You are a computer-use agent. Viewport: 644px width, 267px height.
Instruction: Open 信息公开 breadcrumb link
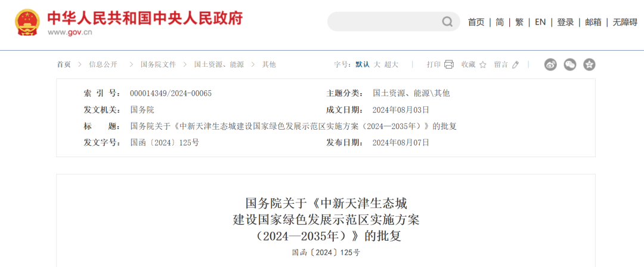pyautogui.click(x=103, y=65)
